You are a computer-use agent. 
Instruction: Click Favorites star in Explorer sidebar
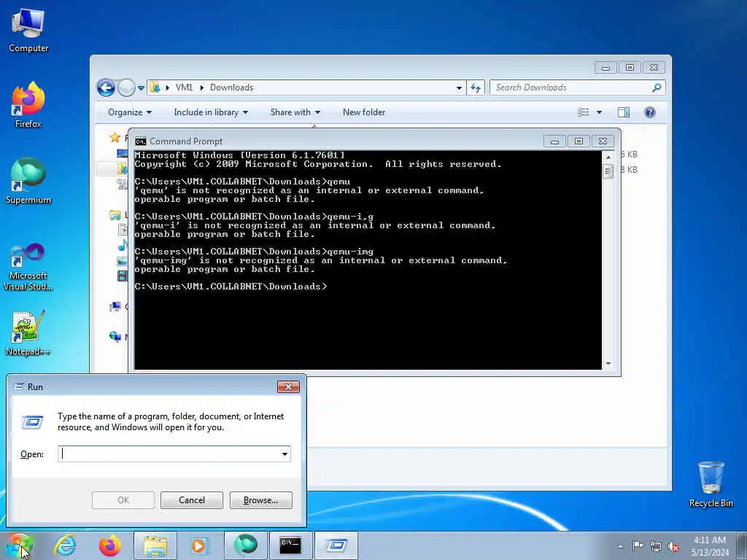(x=115, y=138)
